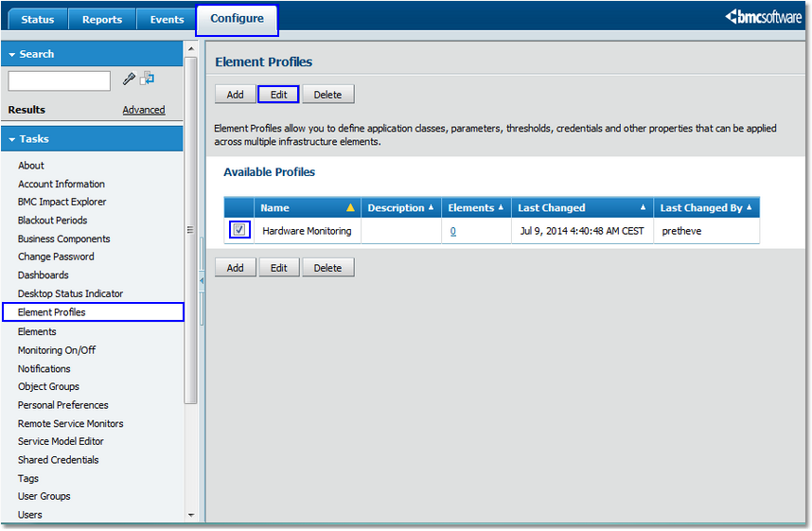
Task: Click the Jul 9, 2014 timestamp cell
Action: 582,231
